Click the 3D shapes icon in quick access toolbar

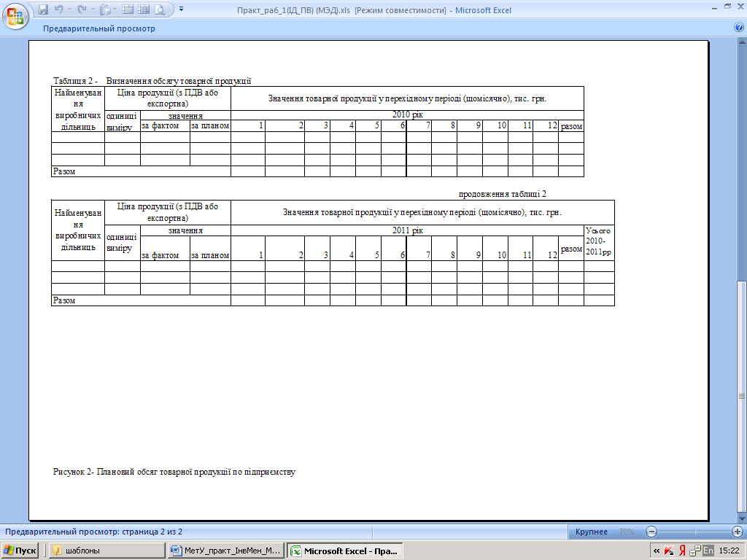tap(106, 9)
